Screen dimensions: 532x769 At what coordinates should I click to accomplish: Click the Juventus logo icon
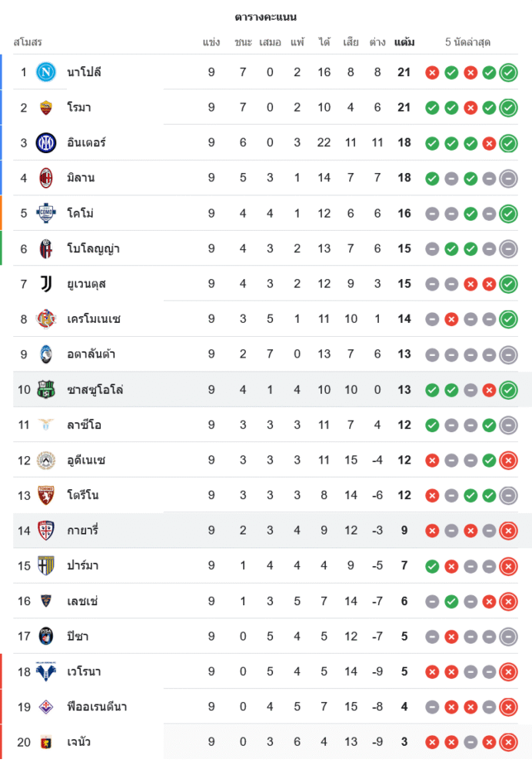pos(46,284)
